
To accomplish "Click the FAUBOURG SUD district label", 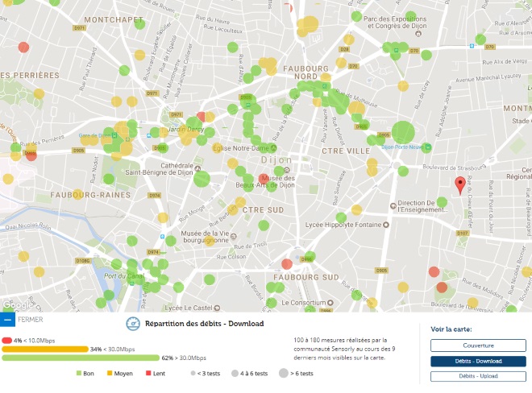I will (x=306, y=277).
